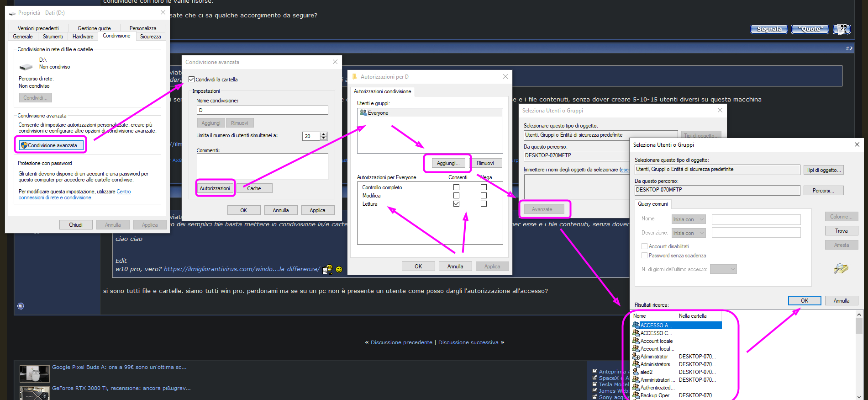Click the Rimuovi button in Autorizzazioni per D

(485, 163)
